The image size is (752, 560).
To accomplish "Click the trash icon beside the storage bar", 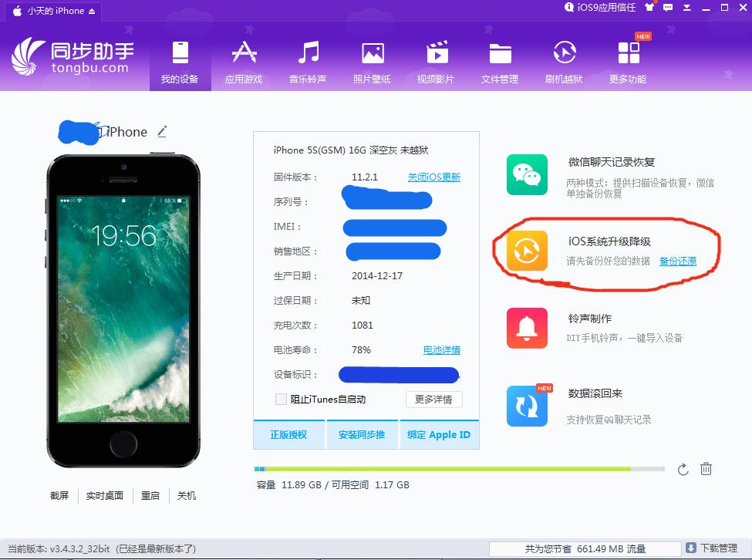I will tap(706, 469).
